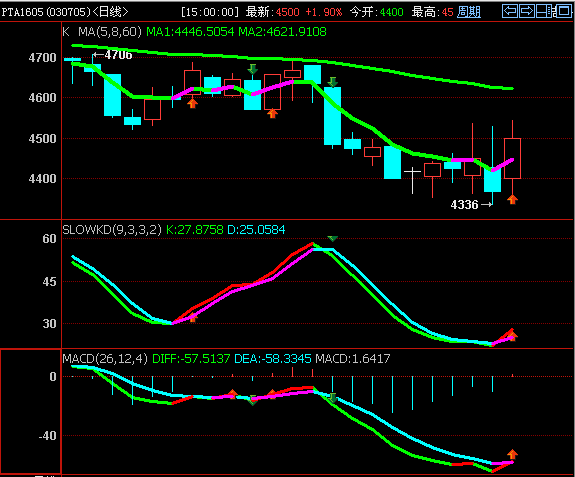Click the PTA1605 (030705) contract title
The image size is (575, 477).
tap(46, 12)
